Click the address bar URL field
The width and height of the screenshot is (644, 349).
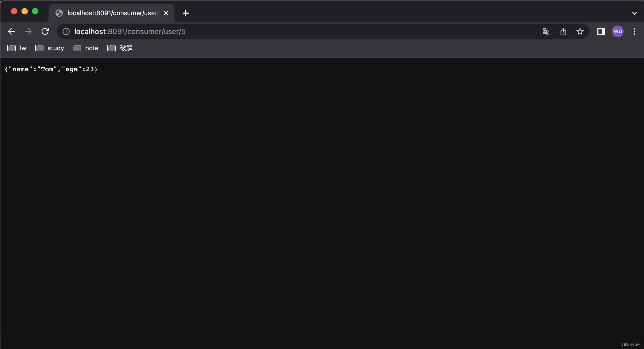[288, 32]
